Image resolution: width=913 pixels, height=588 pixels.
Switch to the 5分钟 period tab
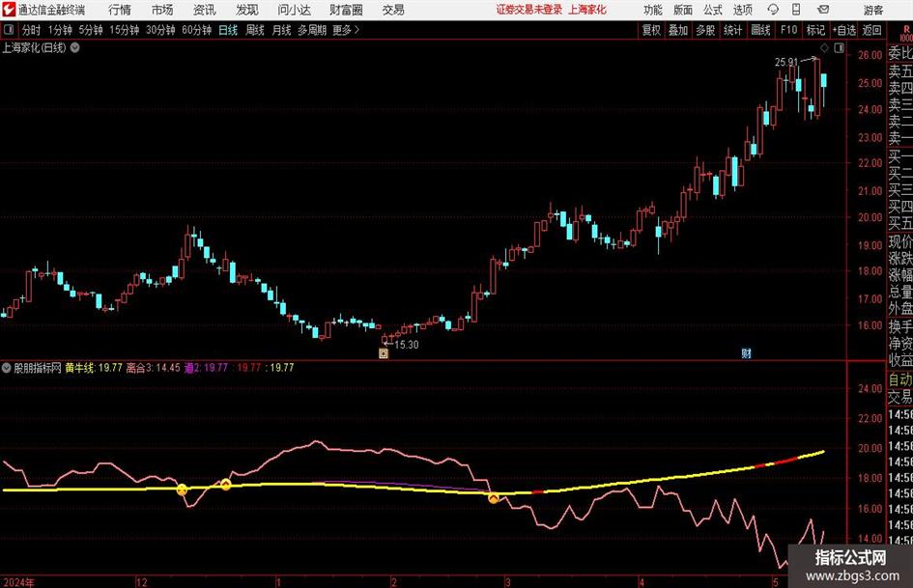coord(91,30)
